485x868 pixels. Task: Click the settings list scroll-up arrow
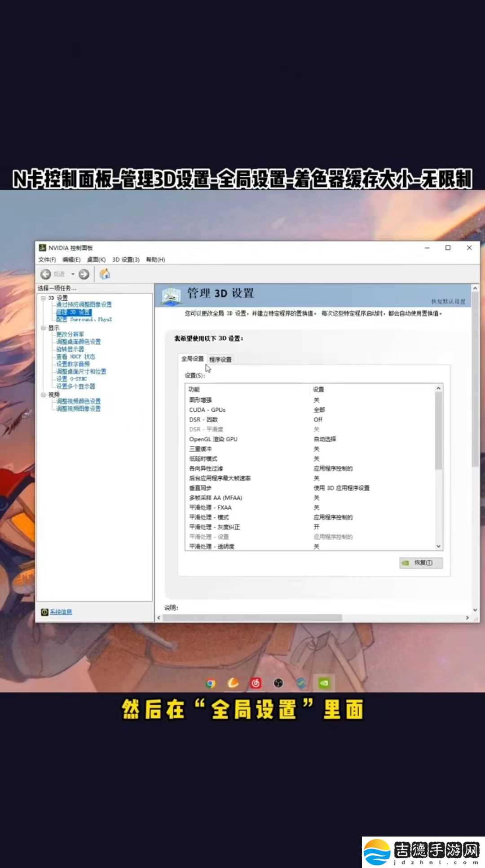tap(439, 388)
